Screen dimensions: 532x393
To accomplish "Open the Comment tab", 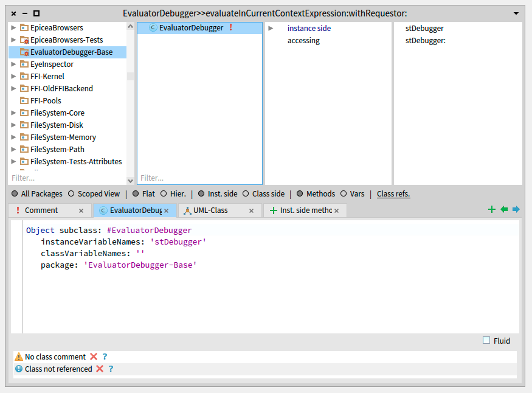I will coord(41,210).
